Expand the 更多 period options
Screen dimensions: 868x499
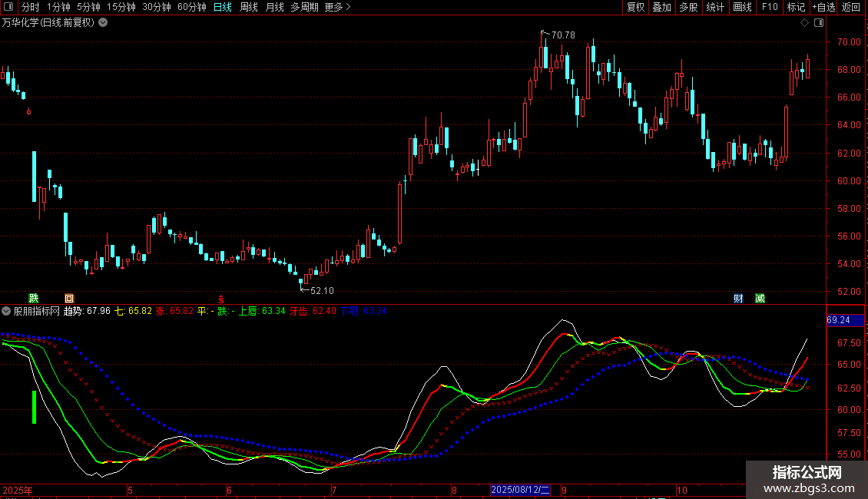point(338,7)
